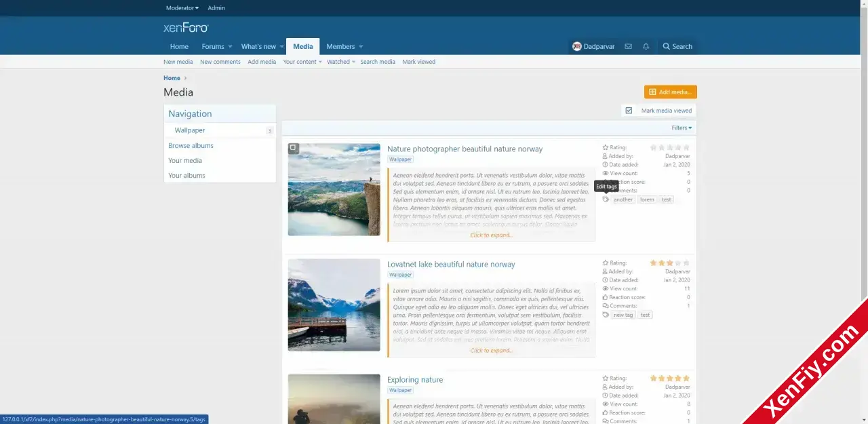Viewport: 868px width, 424px height.
Task: Open New comments in the sub-navigation
Action: (220, 62)
